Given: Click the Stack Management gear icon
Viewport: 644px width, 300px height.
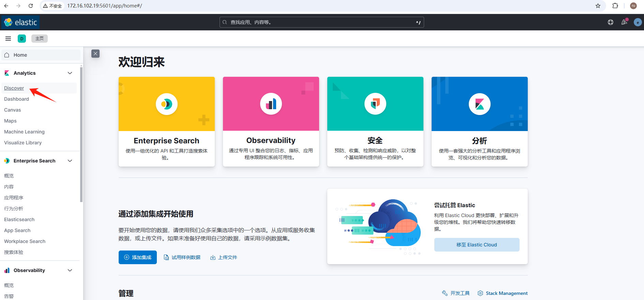Looking at the screenshot, I should tap(480, 293).
